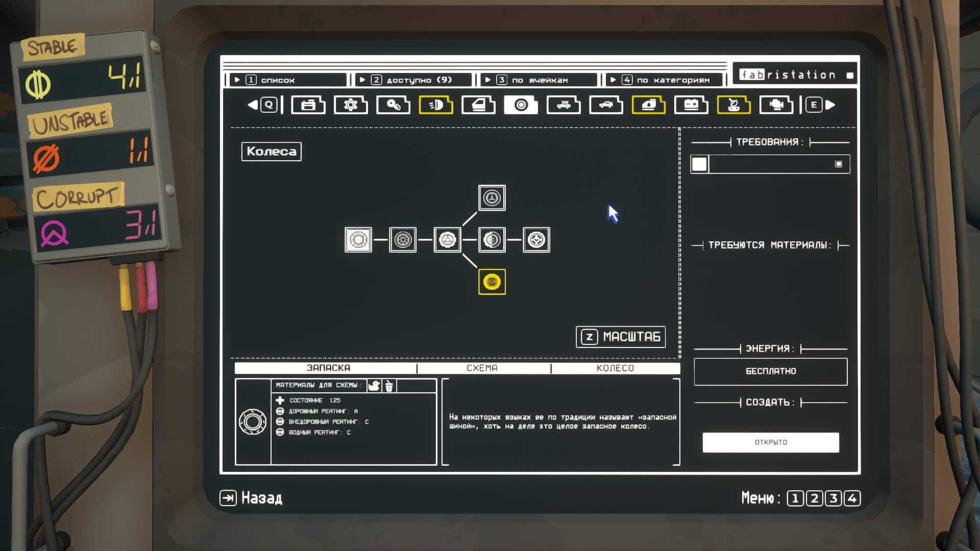Click the Z МАСШТАБ zoom button

click(x=621, y=337)
